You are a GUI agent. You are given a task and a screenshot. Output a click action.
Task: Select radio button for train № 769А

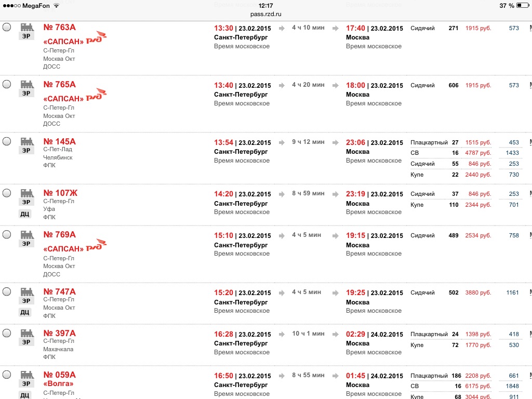tap(7, 234)
